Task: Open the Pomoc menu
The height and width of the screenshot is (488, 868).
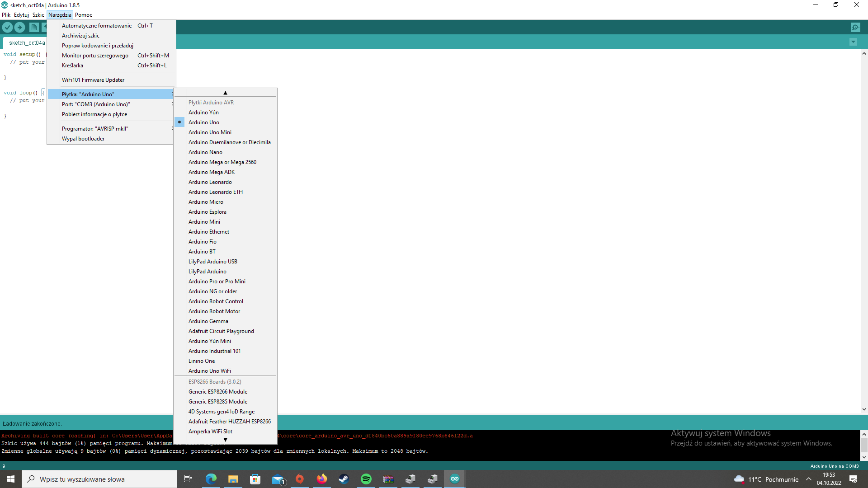Action: [84, 15]
